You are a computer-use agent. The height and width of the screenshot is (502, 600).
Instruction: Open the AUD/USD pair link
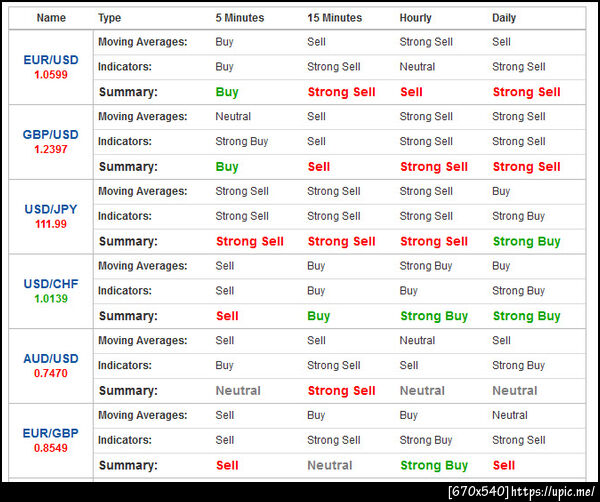coord(51,359)
